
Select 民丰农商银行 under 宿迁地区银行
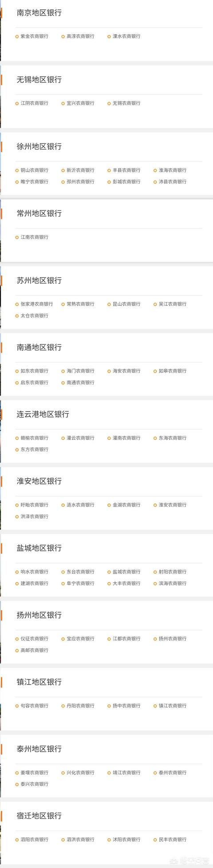173,840
